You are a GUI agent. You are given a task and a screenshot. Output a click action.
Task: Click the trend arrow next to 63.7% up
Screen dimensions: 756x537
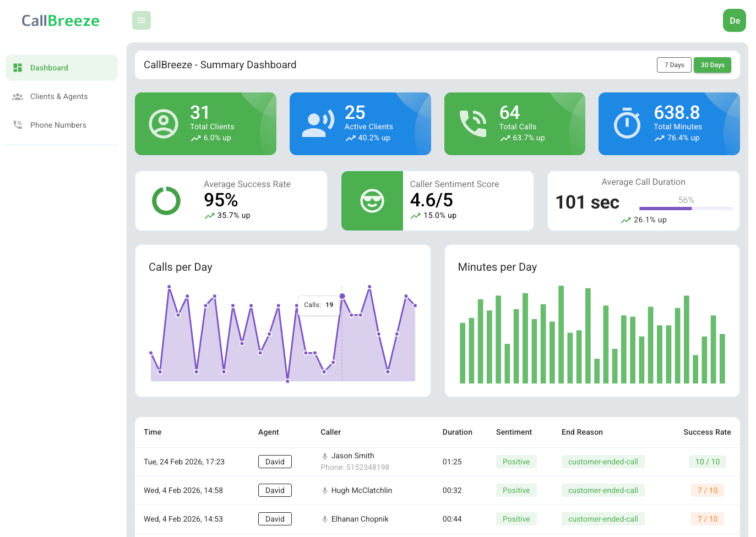(x=505, y=139)
